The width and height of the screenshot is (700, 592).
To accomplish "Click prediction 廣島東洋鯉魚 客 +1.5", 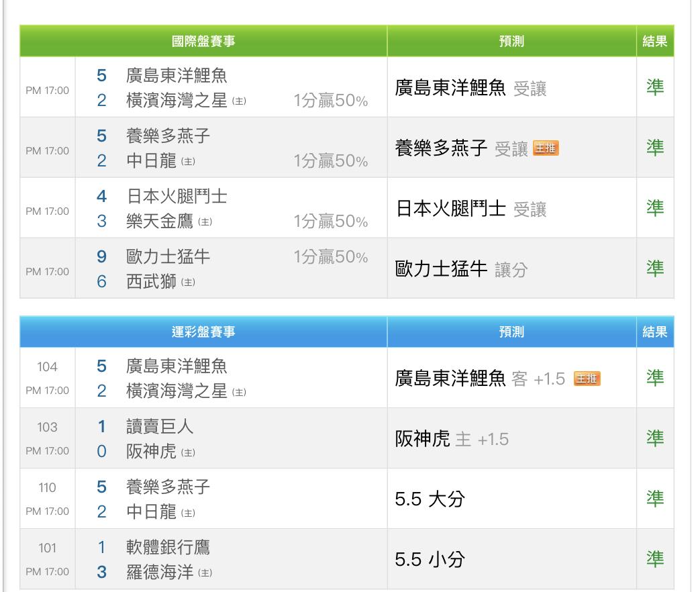I will pos(480,378).
